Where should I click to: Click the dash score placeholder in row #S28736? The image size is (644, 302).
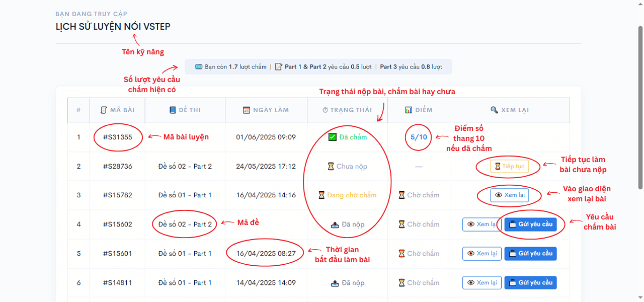419,166
